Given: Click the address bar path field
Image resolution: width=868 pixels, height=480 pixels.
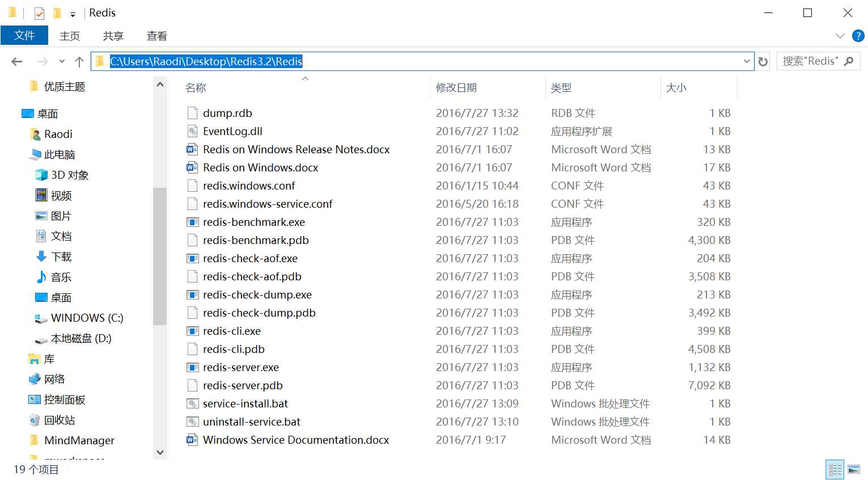Looking at the screenshot, I should tap(422, 61).
